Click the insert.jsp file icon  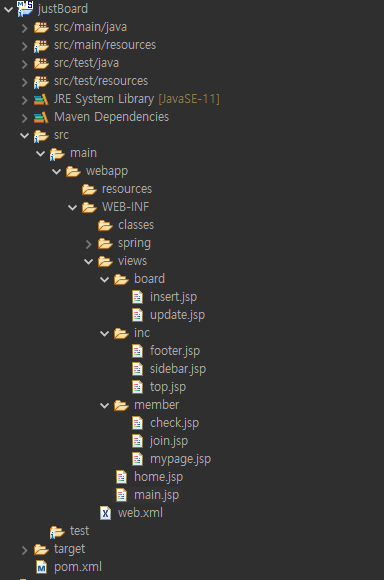click(x=138, y=297)
